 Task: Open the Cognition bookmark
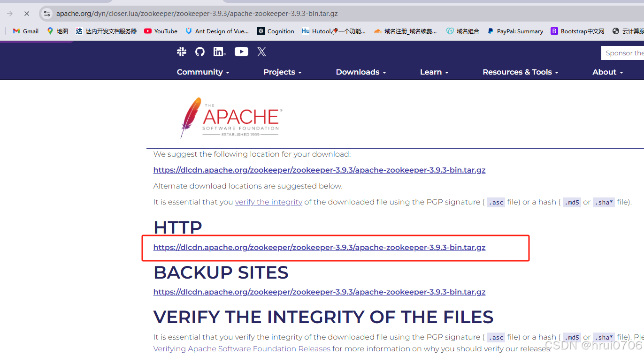pos(276,31)
